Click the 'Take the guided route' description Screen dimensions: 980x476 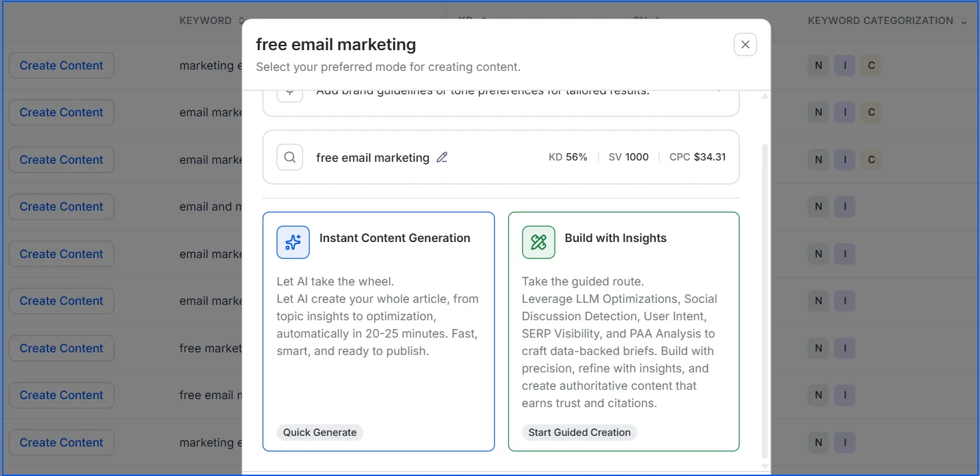pyautogui.click(x=621, y=342)
